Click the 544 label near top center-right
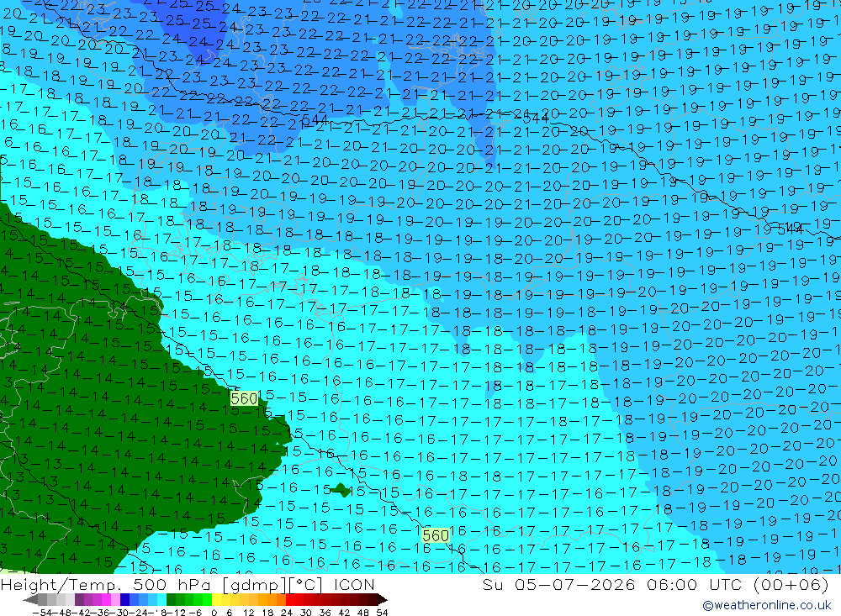The width and height of the screenshot is (841, 616). [535, 118]
